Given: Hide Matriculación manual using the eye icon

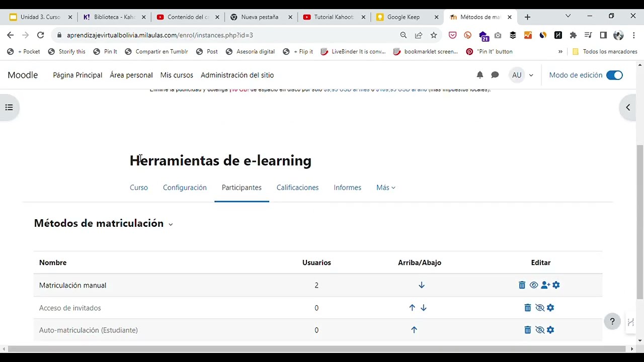Looking at the screenshot, I should tap(534, 285).
